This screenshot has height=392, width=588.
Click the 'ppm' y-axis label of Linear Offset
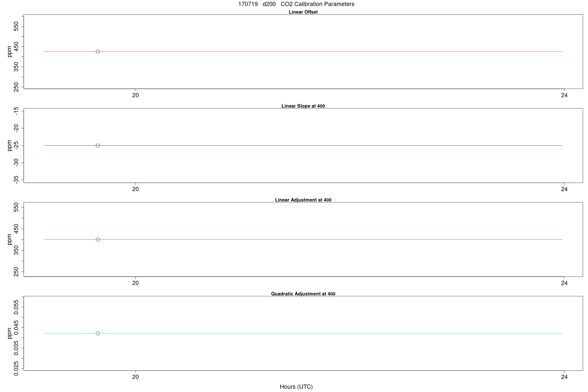[x=9, y=52]
